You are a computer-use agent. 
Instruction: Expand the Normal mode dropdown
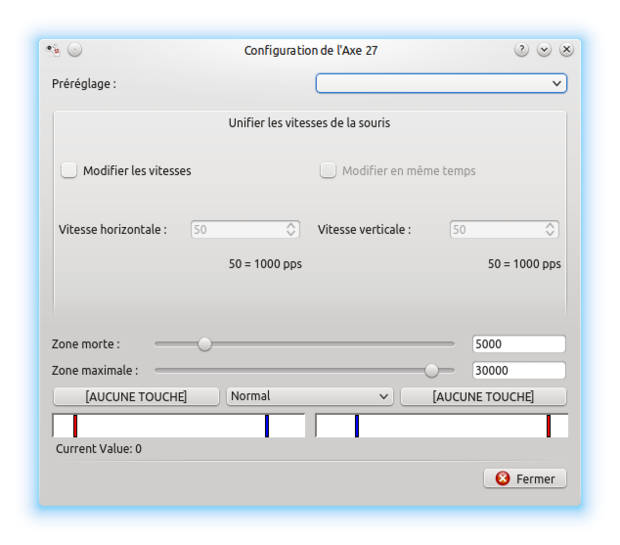(309, 396)
